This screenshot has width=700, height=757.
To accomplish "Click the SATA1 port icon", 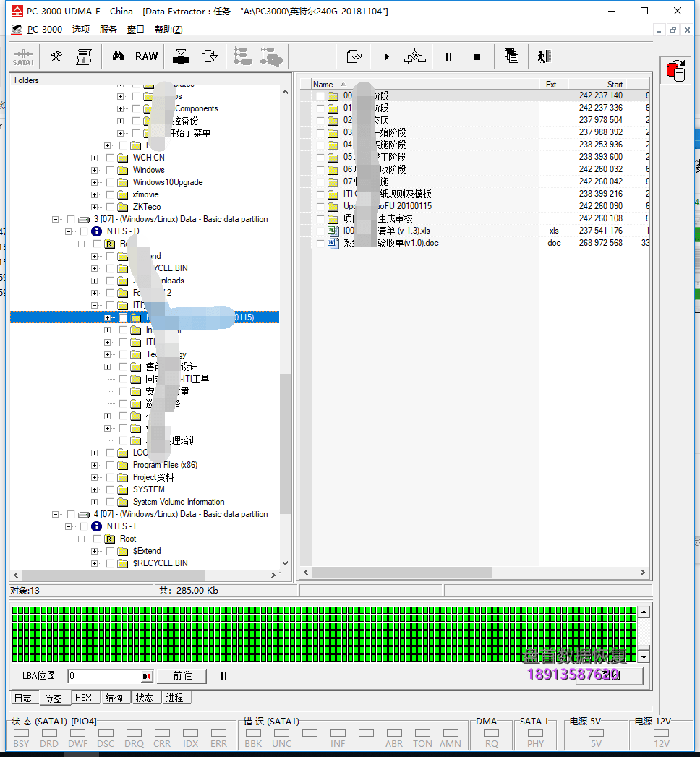I will [x=23, y=57].
